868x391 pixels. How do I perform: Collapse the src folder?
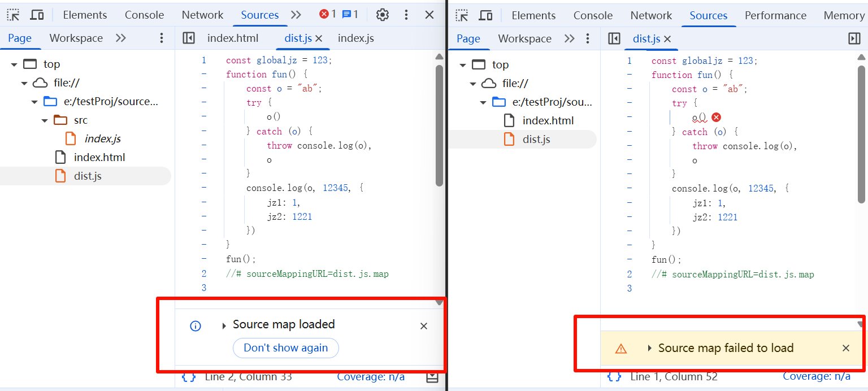pos(45,120)
